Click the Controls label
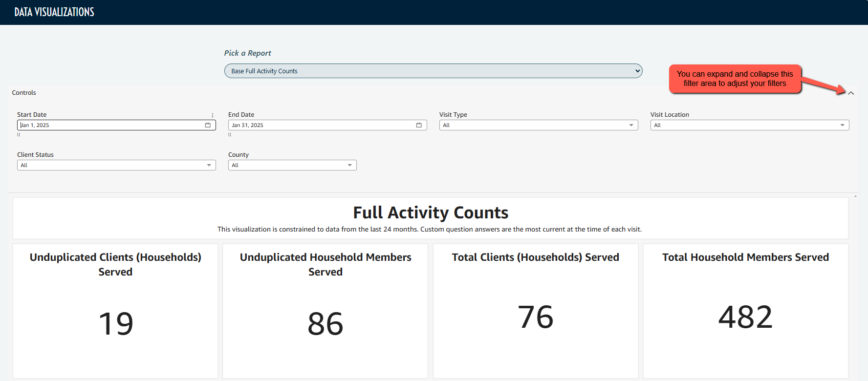Image resolution: width=868 pixels, height=381 pixels. click(x=24, y=93)
